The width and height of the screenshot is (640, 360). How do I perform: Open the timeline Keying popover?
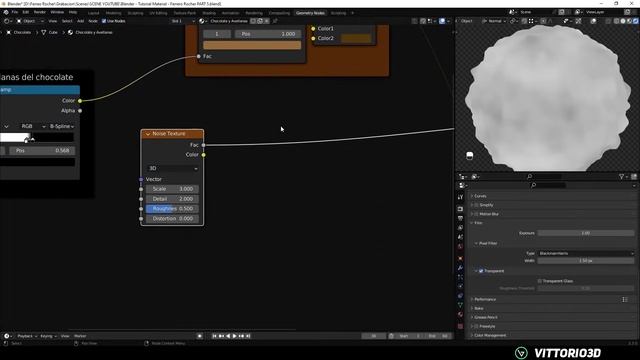[x=48, y=336]
